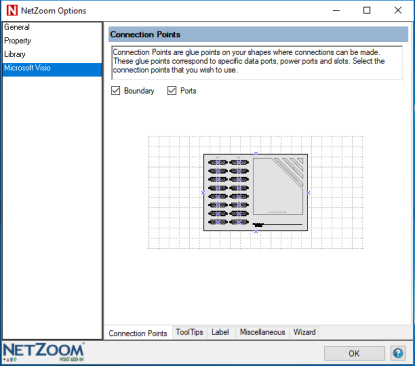Image resolution: width=415 pixels, height=366 pixels.
Task: Click the top connection point marker on shape
Action: point(256,153)
